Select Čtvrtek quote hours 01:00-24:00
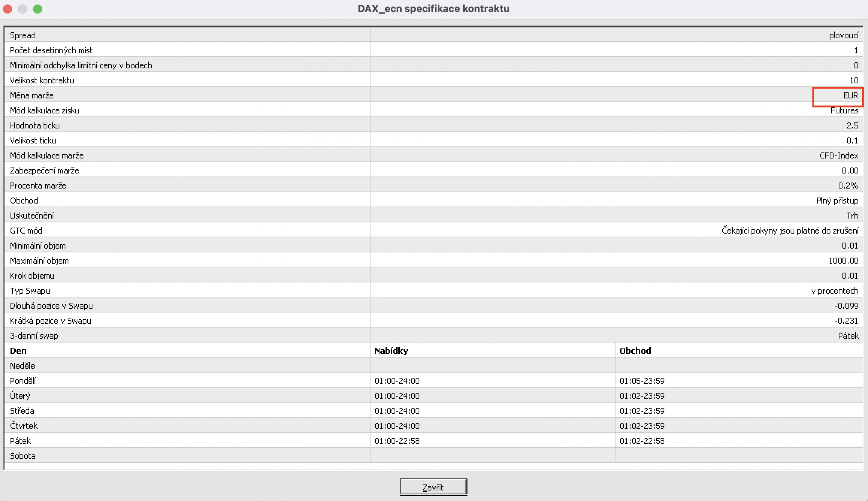The width and height of the screenshot is (868, 501). 397,426
